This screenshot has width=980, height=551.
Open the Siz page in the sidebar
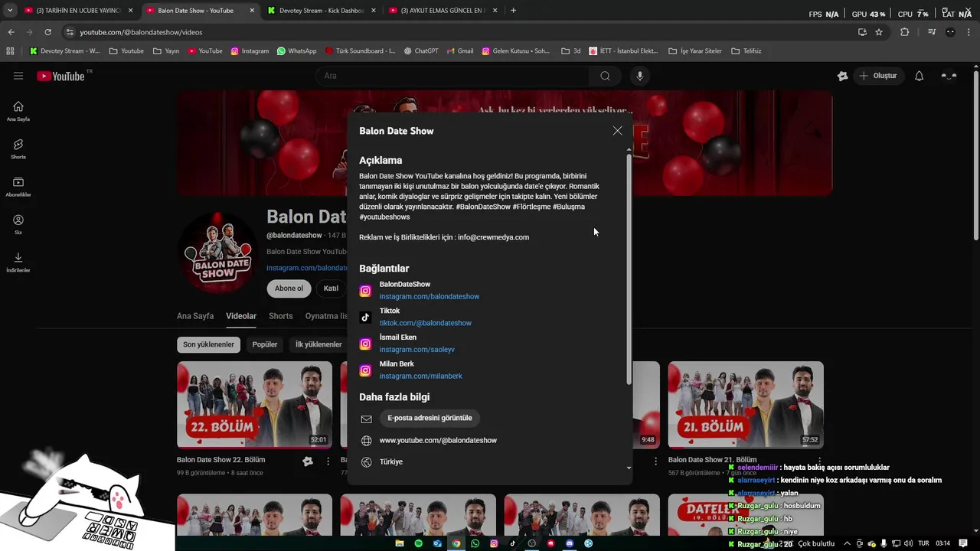(x=18, y=224)
